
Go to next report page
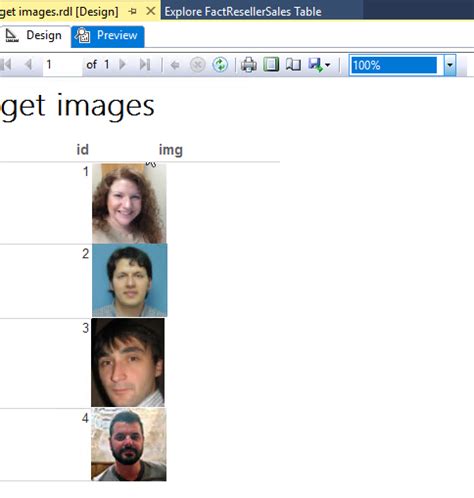[x=123, y=64]
